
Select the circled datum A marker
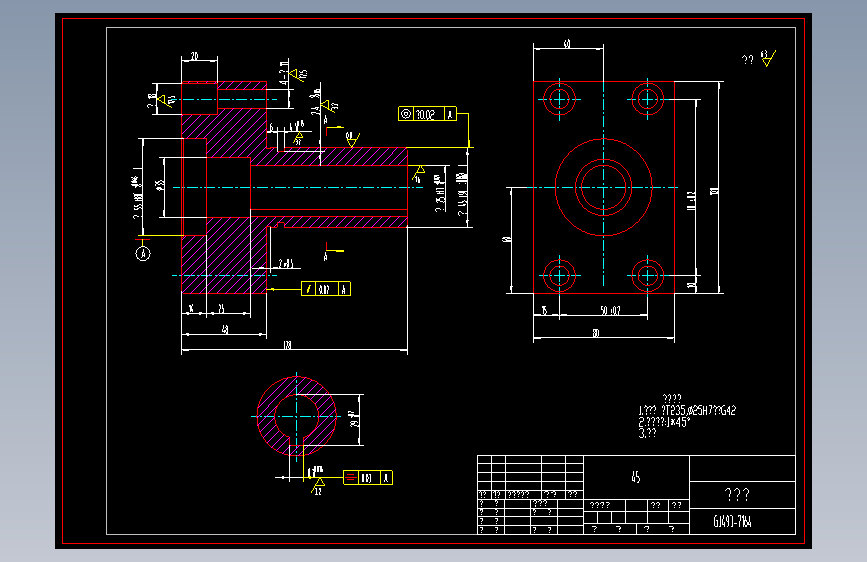(x=143, y=253)
